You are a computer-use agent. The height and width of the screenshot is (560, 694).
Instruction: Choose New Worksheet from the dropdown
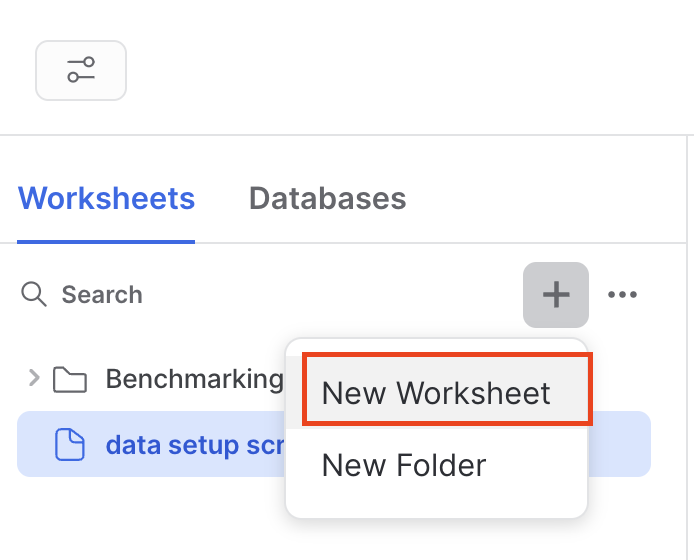coord(436,392)
